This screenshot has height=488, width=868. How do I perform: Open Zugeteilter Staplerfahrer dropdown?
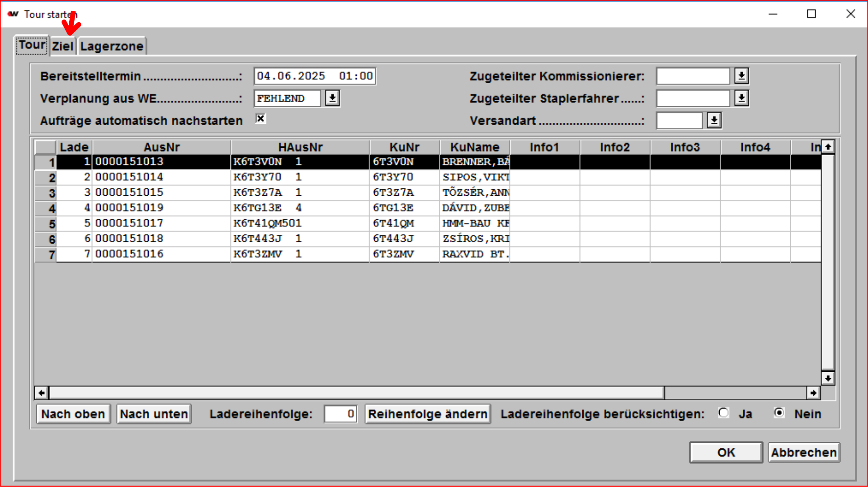pos(741,98)
